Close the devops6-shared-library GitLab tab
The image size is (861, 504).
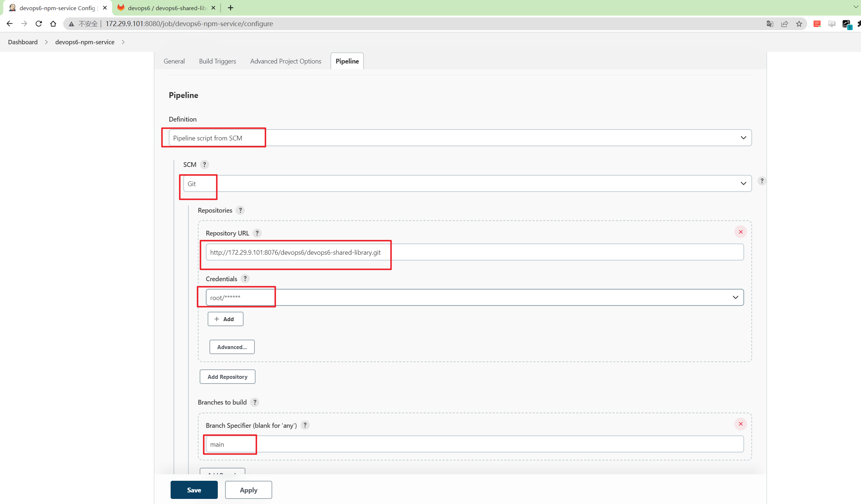pyautogui.click(x=213, y=8)
